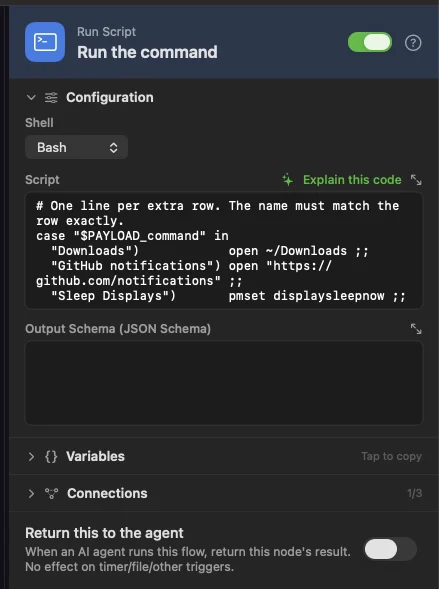Open the Bash shell dropdown
Viewport: 439px width, 589px height.
[x=77, y=147]
